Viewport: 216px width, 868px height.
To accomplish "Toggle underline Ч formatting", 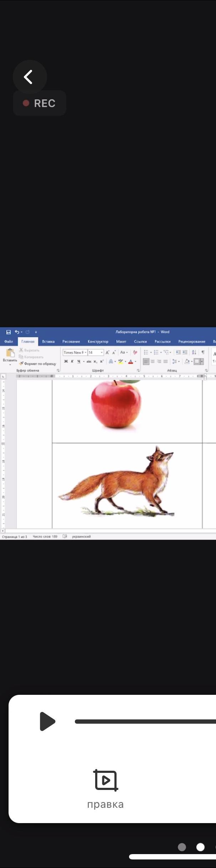I will coord(78,361).
